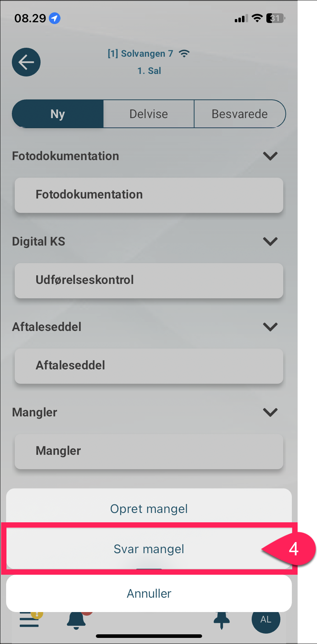This screenshot has width=317, height=644.
Task: Tap the wifi icon beside Solvangen 7
Action: coord(184,54)
